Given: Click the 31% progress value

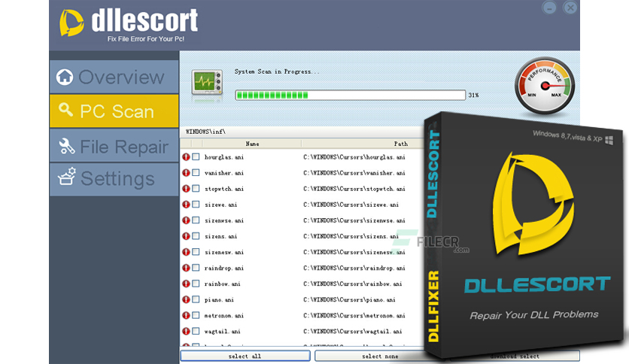Looking at the screenshot, I should pos(473,95).
